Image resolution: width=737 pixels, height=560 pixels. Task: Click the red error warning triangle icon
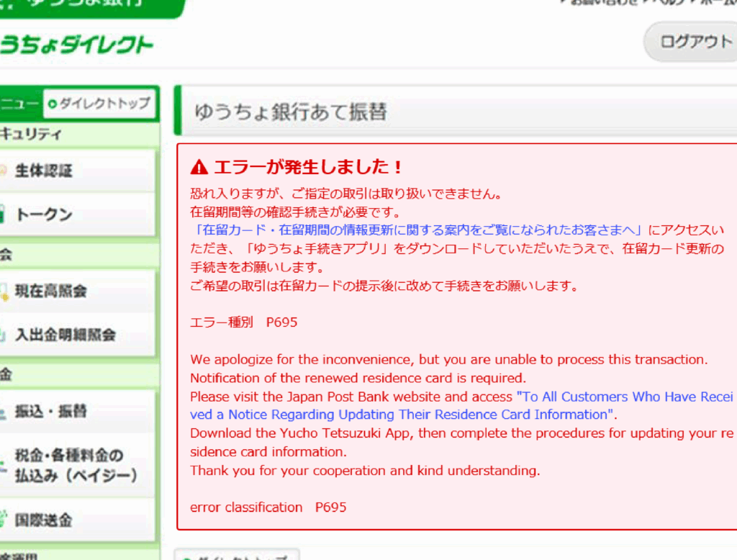(x=199, y=167)
